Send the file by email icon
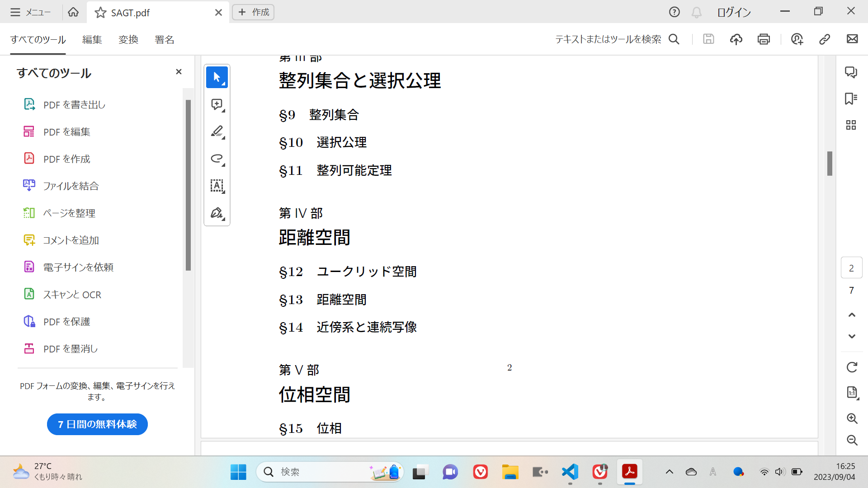868x488 pixels. 852,39
